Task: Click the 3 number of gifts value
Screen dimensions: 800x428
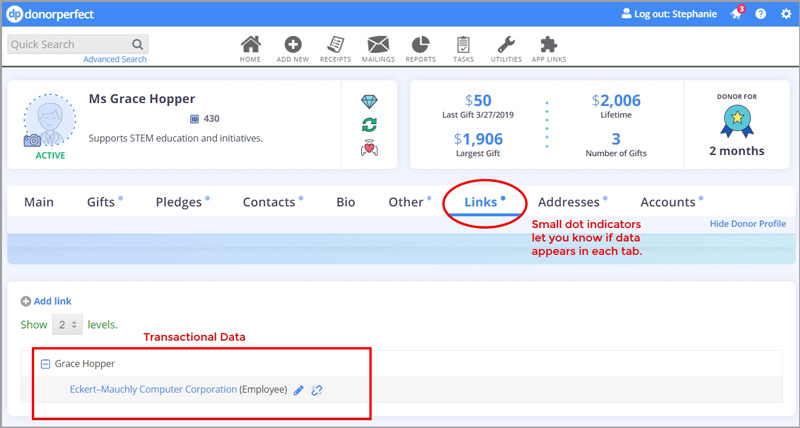Action: [616, 139]
